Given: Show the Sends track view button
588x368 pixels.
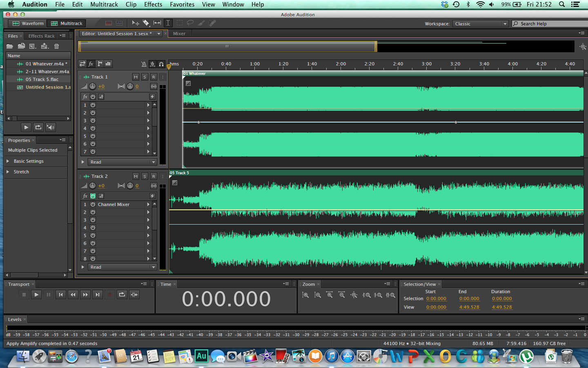Looking at the screenshot, I should click(100, 64).
